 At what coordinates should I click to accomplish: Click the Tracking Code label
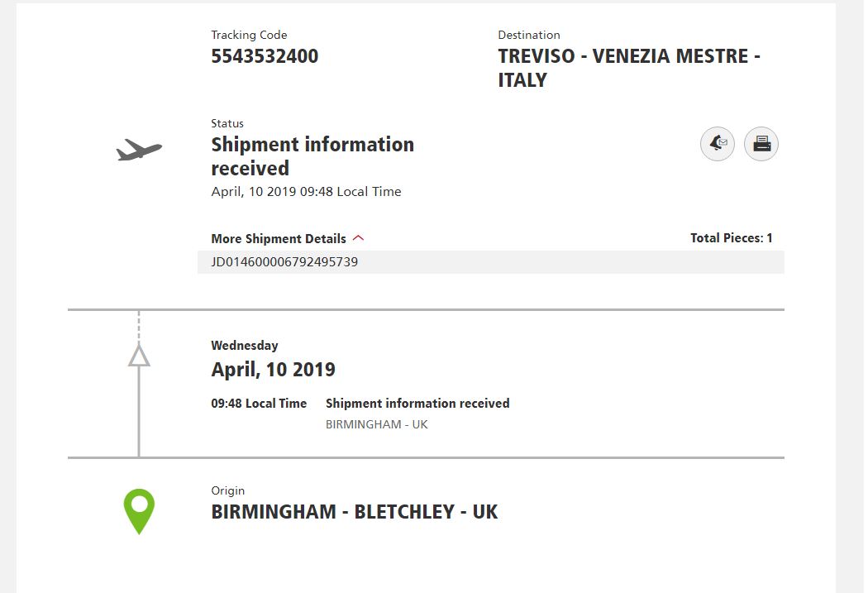click(249, 35)
